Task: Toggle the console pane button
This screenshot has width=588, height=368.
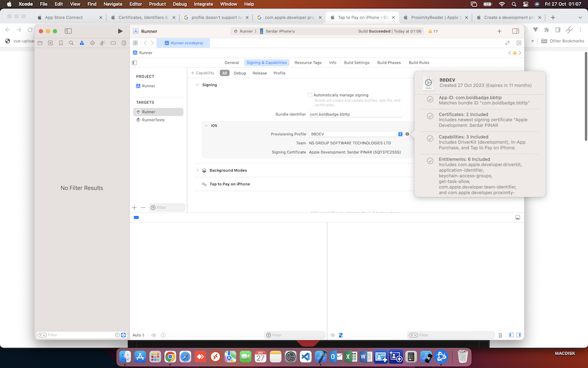Action: (x=519, y=335)
